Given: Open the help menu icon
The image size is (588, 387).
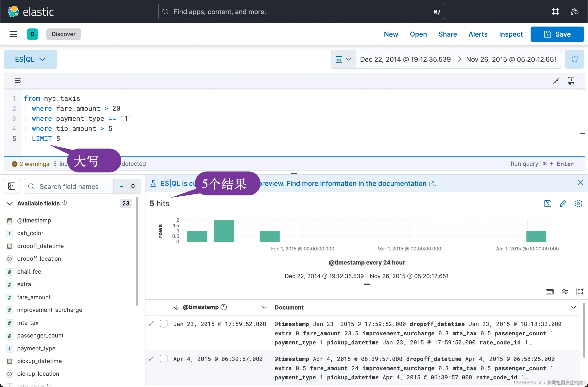Looking at the screenshot, I should click(555, 12).
